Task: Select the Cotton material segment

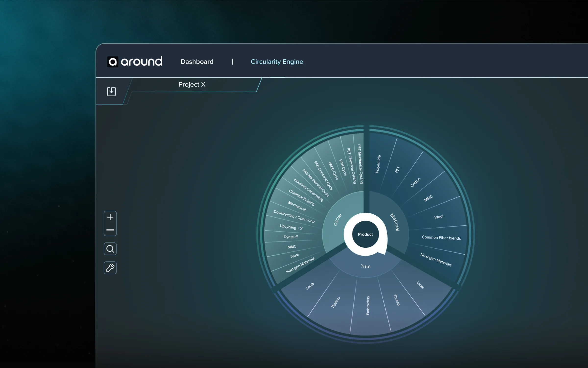Action: coord(415,182)
